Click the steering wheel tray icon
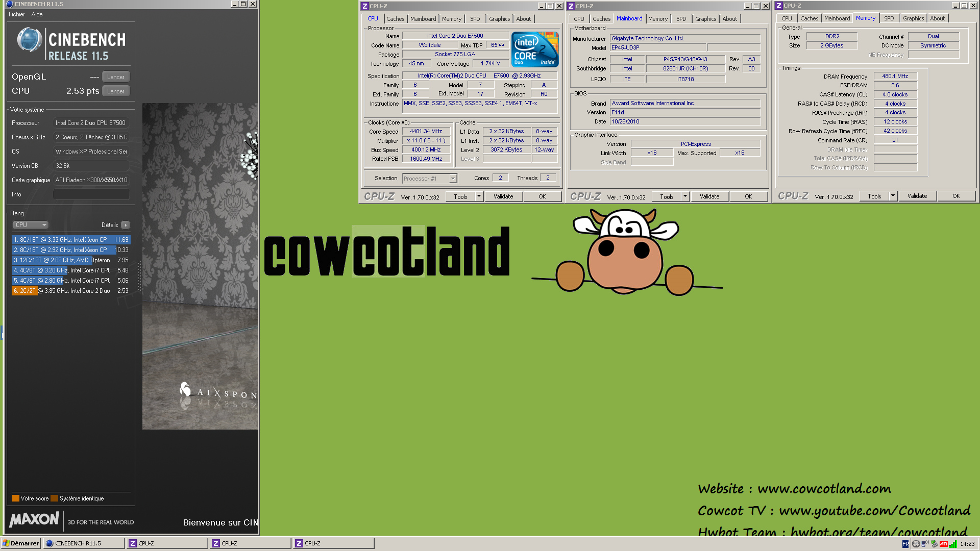 916,544
